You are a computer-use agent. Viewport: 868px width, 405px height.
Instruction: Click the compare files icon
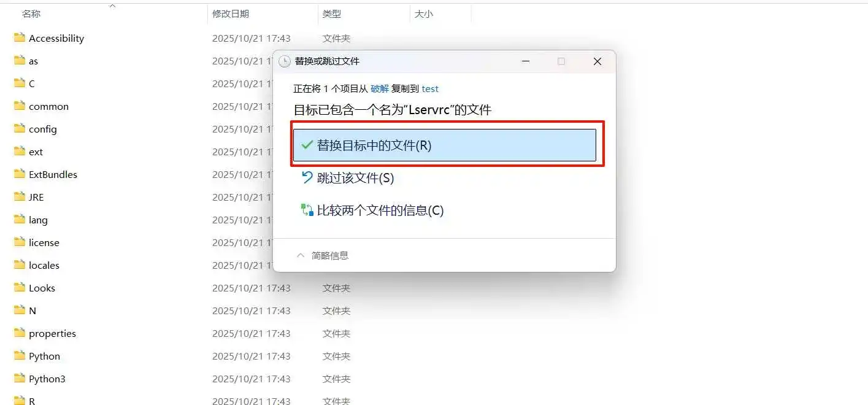[307, 210]
